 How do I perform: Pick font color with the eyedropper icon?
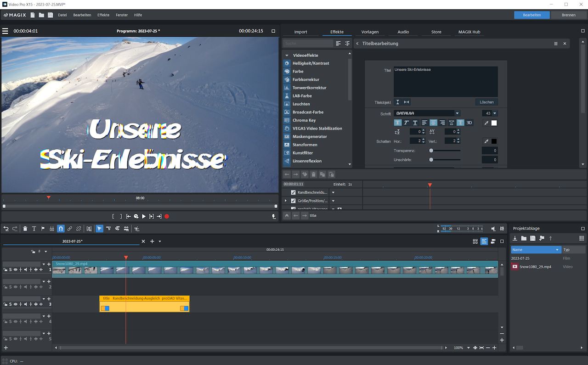(486, 123)
